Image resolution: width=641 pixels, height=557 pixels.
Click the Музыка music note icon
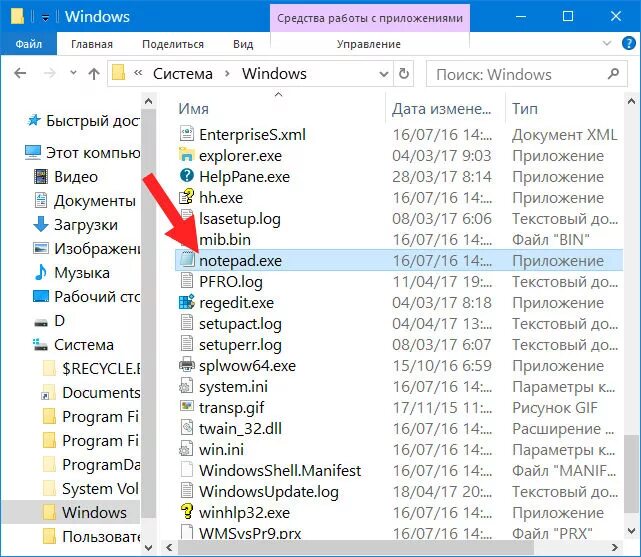coord(40,272)
